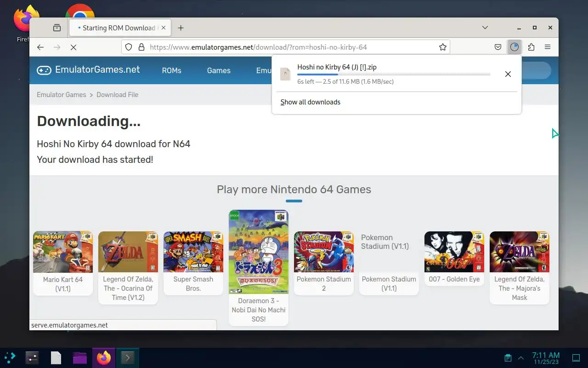Click the site padlock security icon
This screenshot has height=368, width=588.
tap(141, 47)
